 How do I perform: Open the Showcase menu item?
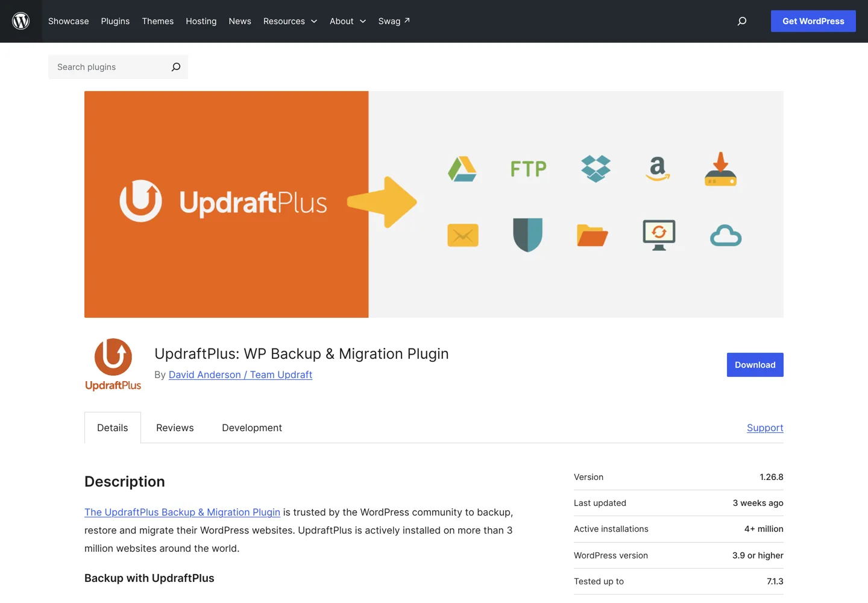69,21
